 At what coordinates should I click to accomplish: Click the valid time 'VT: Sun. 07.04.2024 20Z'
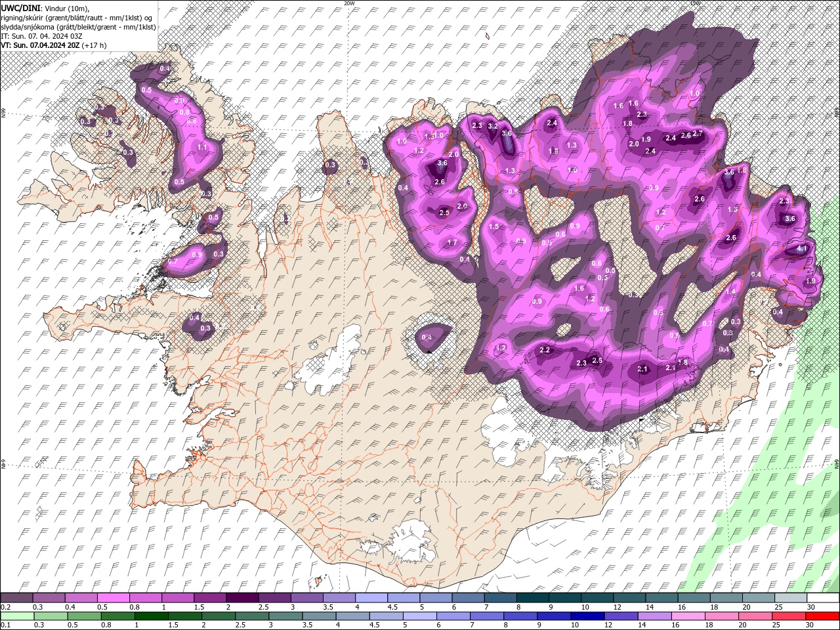click(40, 45)
